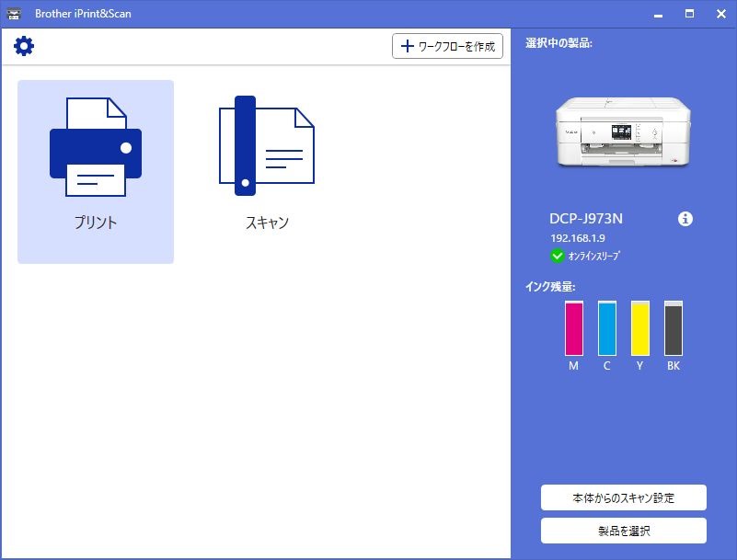
Task: Check the yellow (Y) ink level bar
Action: 640,328
